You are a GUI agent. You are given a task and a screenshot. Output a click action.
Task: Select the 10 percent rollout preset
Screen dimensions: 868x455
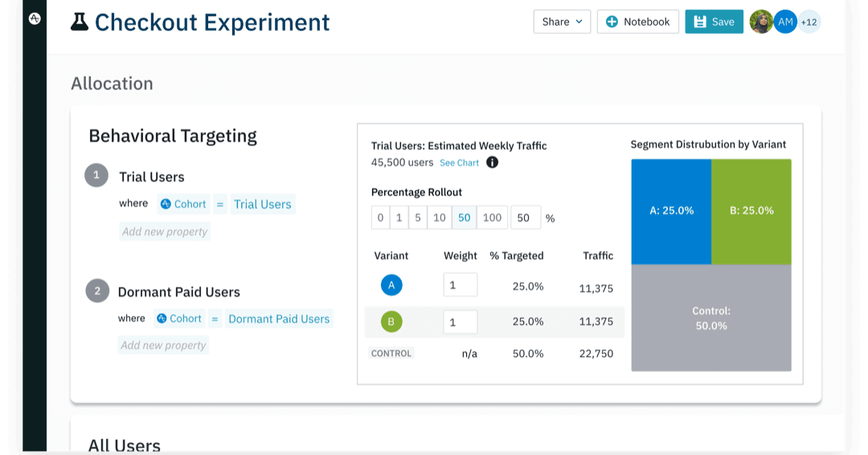pos(439,218)
